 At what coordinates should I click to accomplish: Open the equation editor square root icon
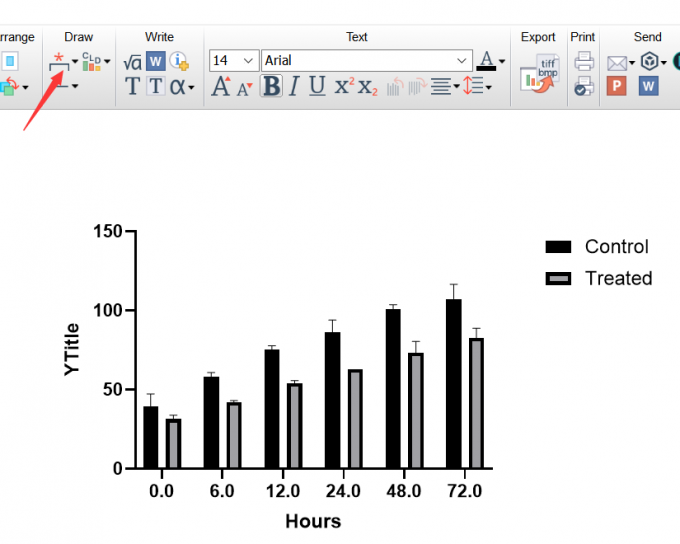point(132,62)
